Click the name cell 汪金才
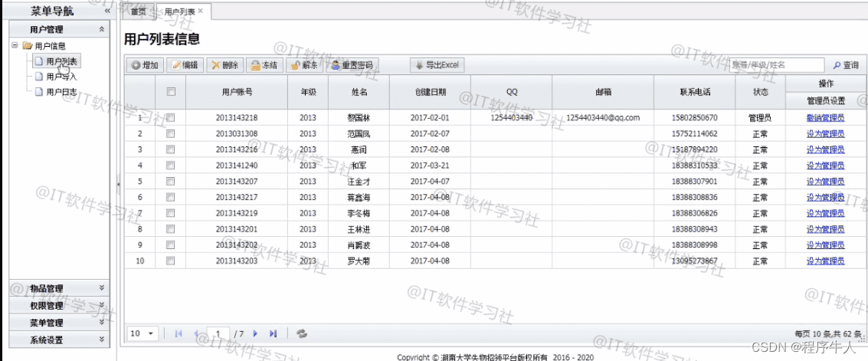Screen dimensions: 868x361 [359, 181]
